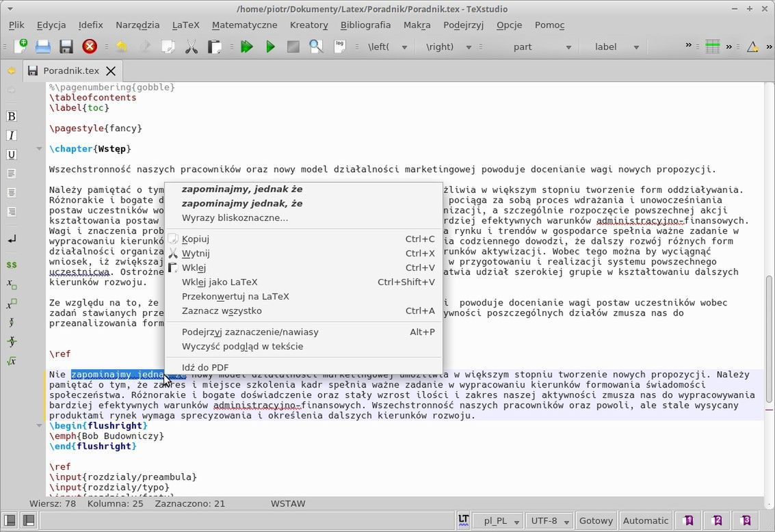Screen dimensions: 775x532
Task: Click the Save file floppy icon
Action: tap(66, 46)
